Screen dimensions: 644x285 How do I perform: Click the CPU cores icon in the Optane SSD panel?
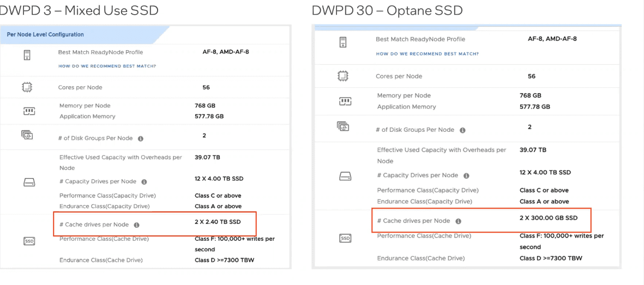pos(343,76)
